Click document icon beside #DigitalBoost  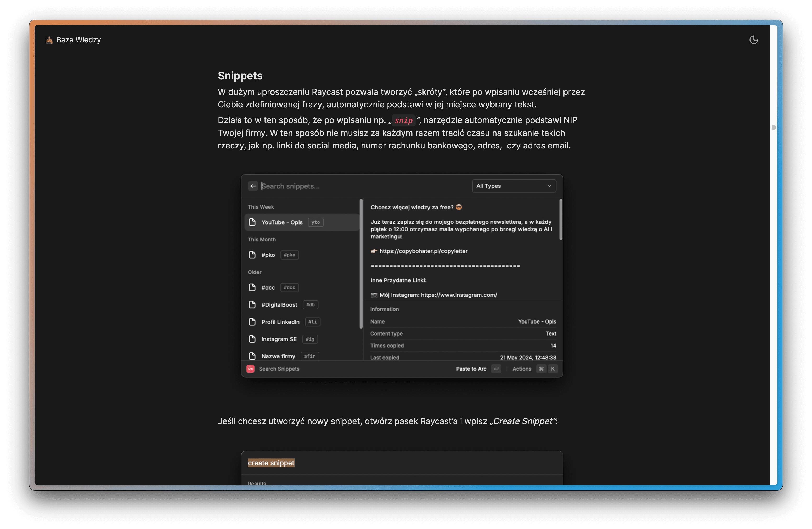[252, 305]
